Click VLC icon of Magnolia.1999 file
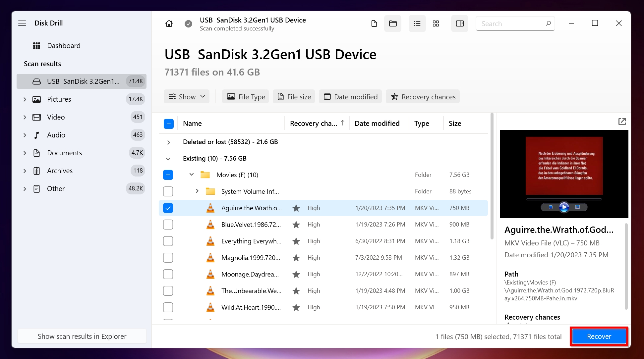This screenshot has height=359, width=644. click(x=210, y=258)
